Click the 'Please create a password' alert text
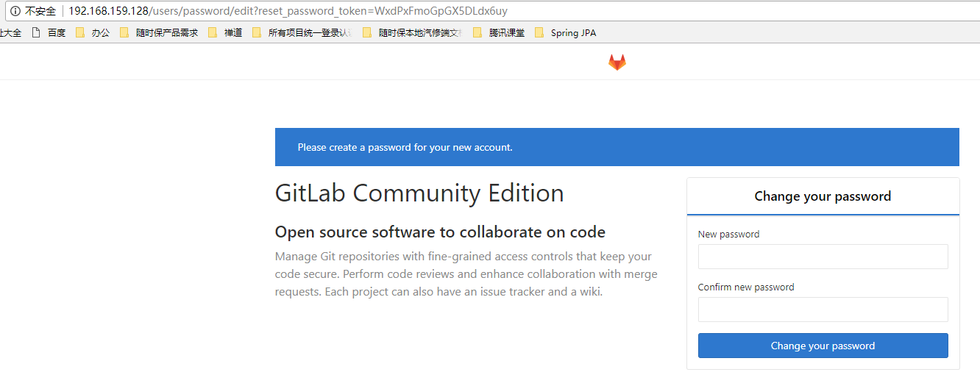The image size is (980, 386). coord(405,147)
